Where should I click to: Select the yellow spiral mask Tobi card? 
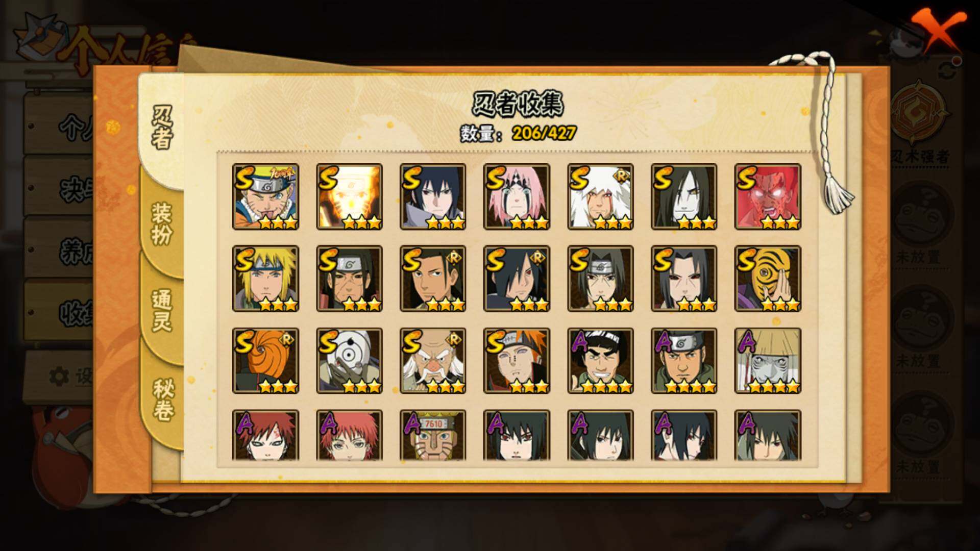768,279
